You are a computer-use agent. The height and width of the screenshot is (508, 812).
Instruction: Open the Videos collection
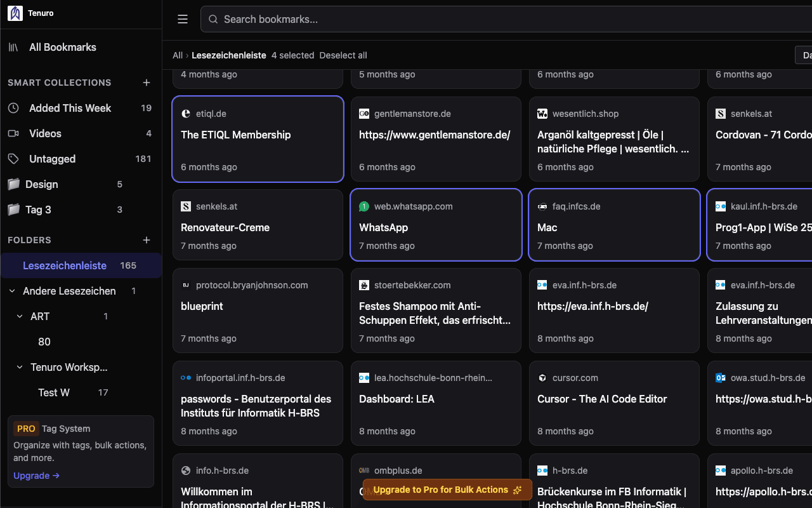(x=81, y=133)
